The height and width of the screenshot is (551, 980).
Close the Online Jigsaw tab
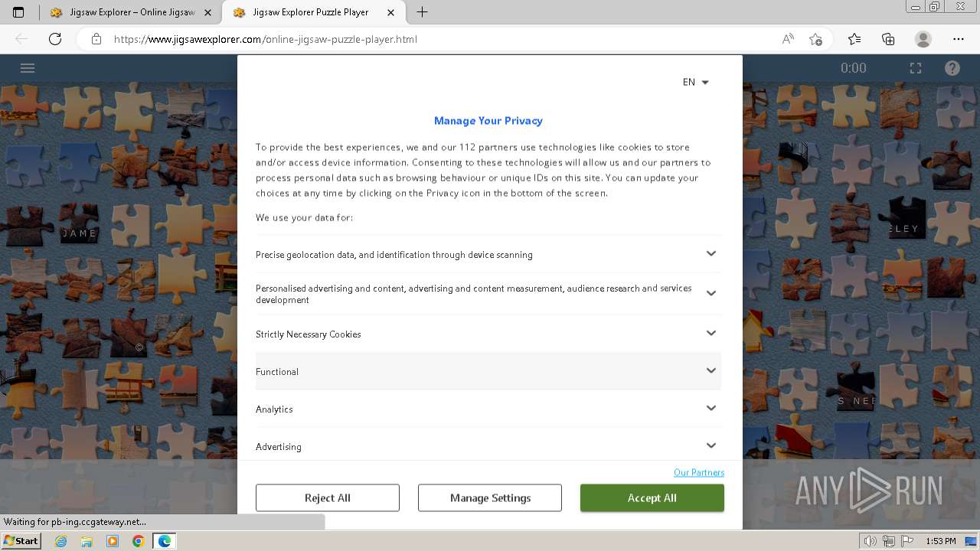[x=208, y=12]
